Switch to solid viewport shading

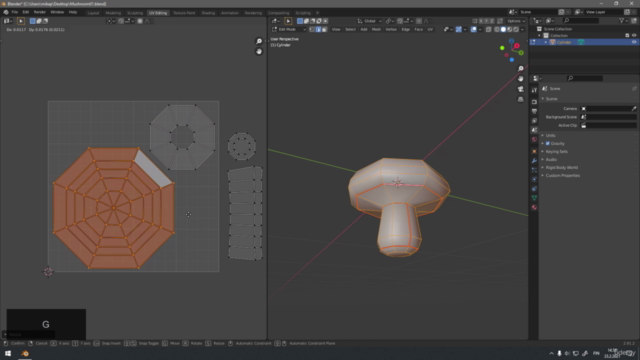(x=503, y=29)
